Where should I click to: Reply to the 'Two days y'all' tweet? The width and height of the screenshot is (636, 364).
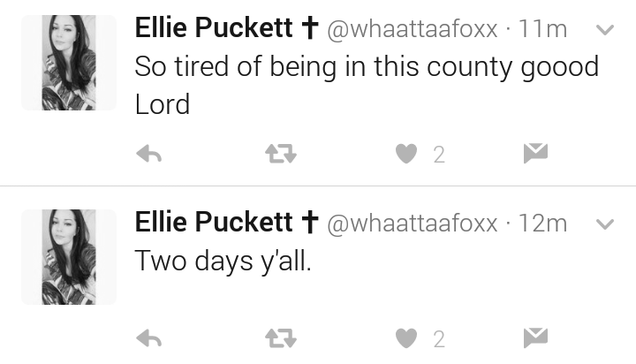149,338
